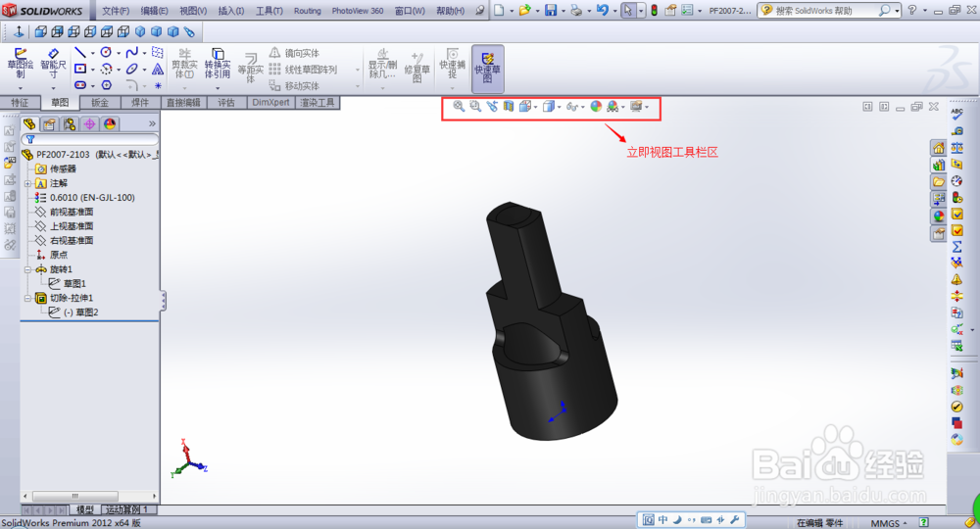
Task: Collapse the 切除-拉伸1 feature node
Action: point(27,299)
